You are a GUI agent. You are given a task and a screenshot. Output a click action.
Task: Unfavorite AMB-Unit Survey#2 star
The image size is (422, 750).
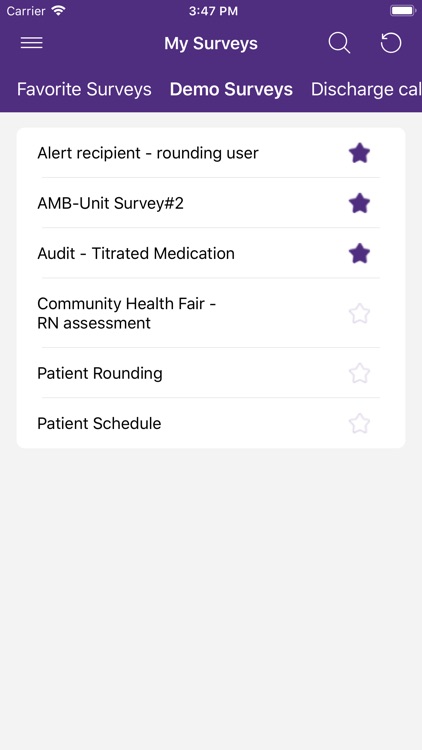(x=359, y=203)
